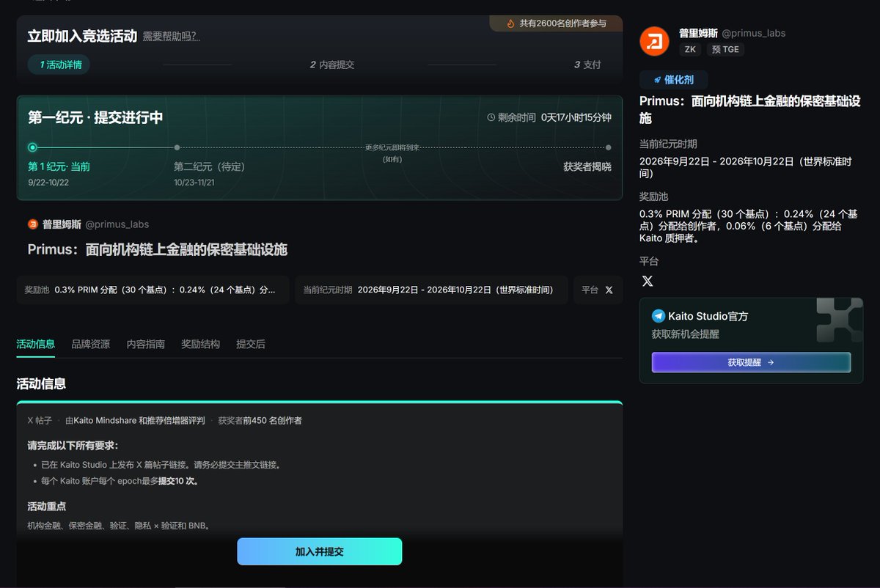Open the 需要帮助吗? help link
The image size is (880, 588).
click(x=171, y=37)
